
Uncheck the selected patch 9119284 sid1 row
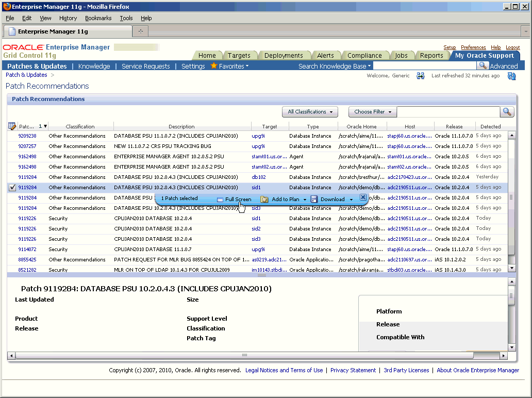tap(12, 187)
